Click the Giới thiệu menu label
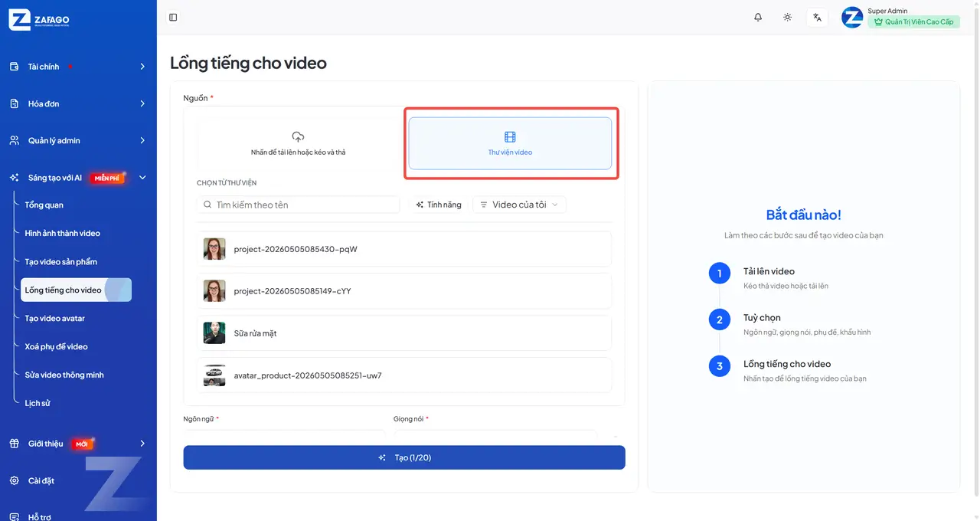 tap(46, 444)
